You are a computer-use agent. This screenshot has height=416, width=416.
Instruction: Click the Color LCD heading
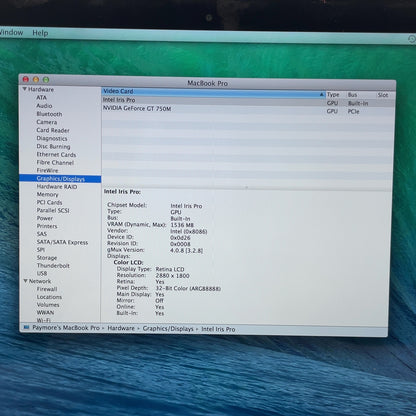[128, 262]
